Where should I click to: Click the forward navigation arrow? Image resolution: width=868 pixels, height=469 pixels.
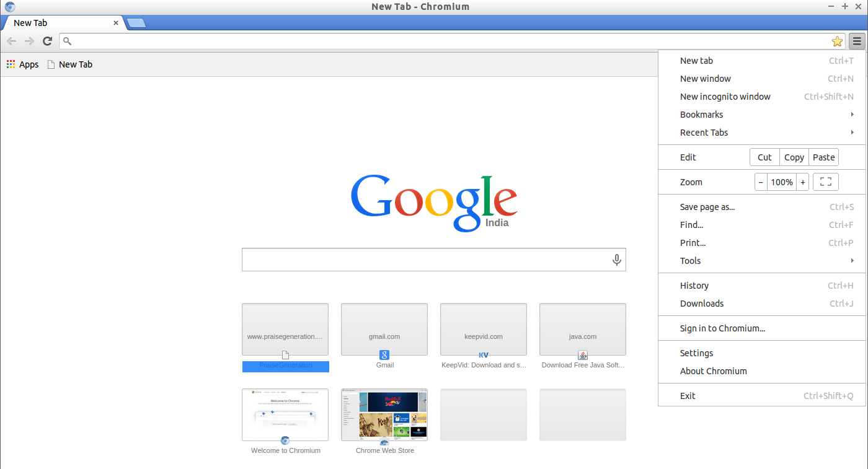[x=29, y=41]
